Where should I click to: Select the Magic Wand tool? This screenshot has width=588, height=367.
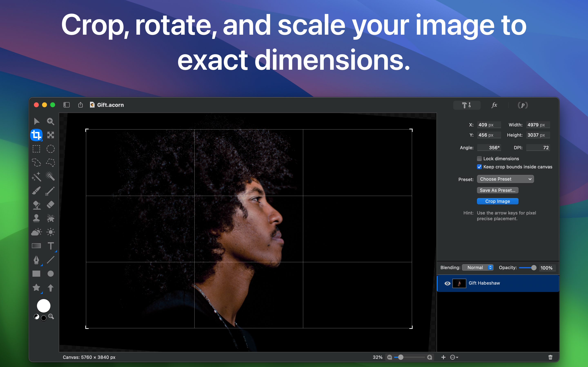click(37, 176)
